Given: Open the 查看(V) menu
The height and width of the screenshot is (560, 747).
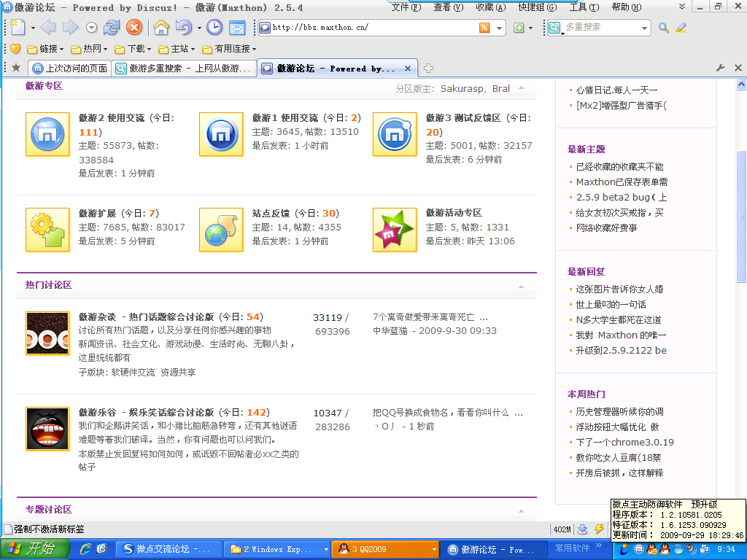Looking at the screenshot, I should (449, 7).
